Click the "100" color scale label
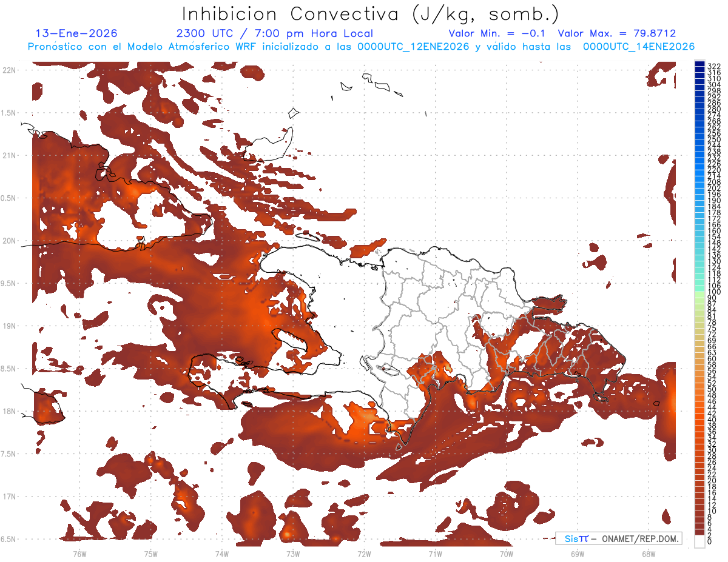The image size is (728, 562). pyautogui.click(x=713, y=292)
